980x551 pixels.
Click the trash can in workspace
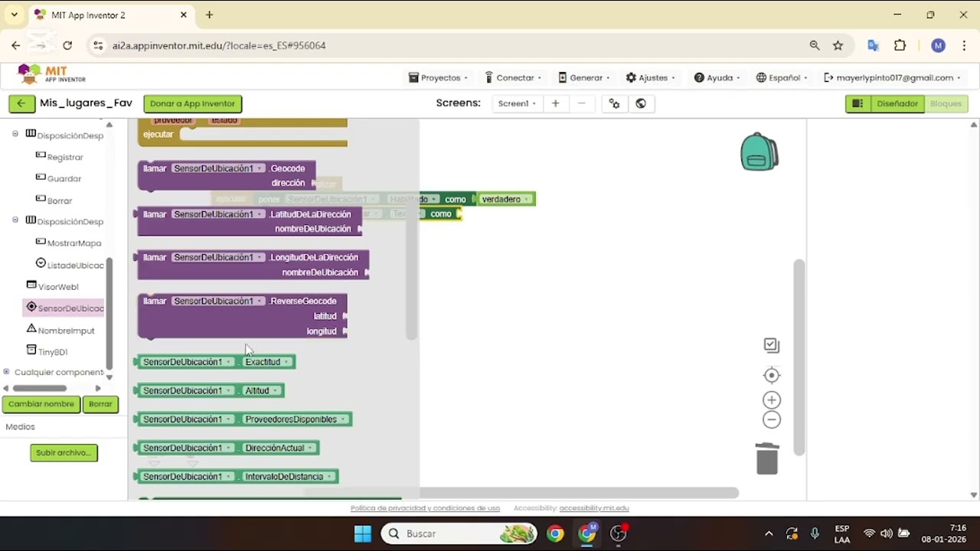[767, 458]
